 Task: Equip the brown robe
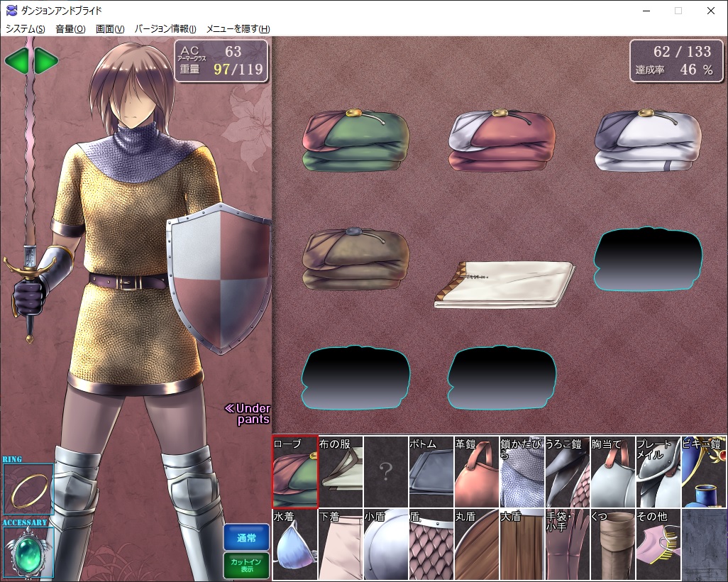[355, 258]
